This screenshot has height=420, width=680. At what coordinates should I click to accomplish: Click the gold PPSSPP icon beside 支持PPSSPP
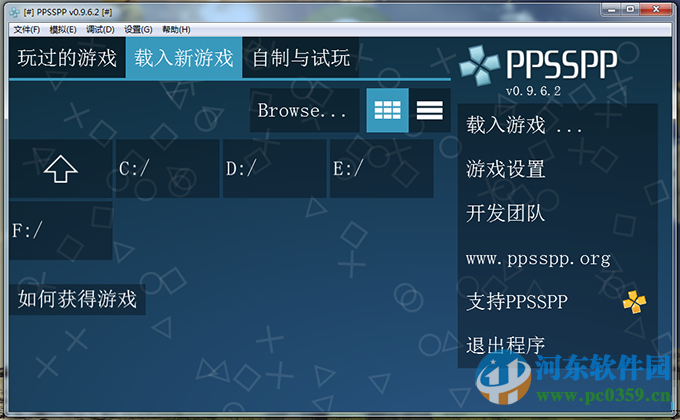click(x=634, y=302)
